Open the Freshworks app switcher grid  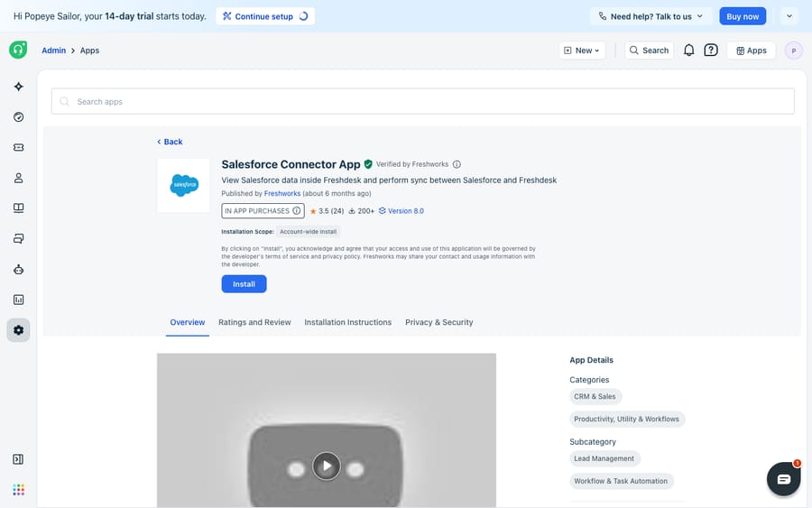(19, 489)
